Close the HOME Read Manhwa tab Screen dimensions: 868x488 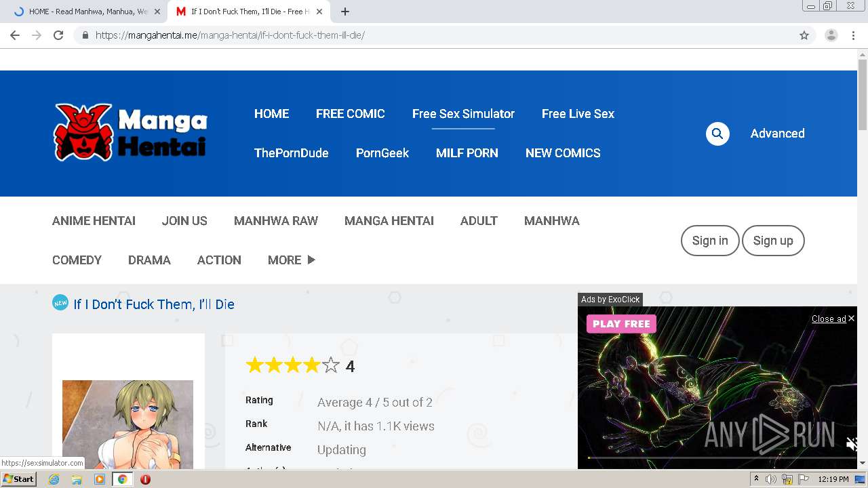point(157,12)
